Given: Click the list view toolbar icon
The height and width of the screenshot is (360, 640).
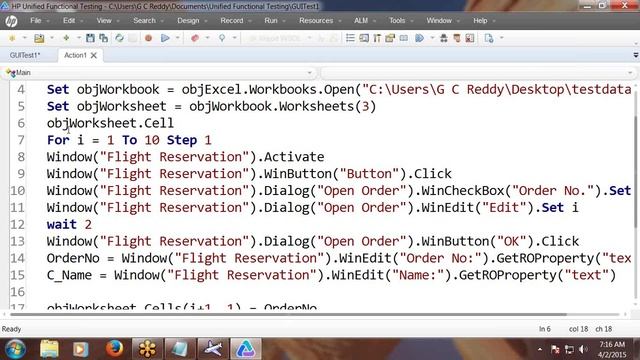Looking at the screenshot, I should pos(350,38).
